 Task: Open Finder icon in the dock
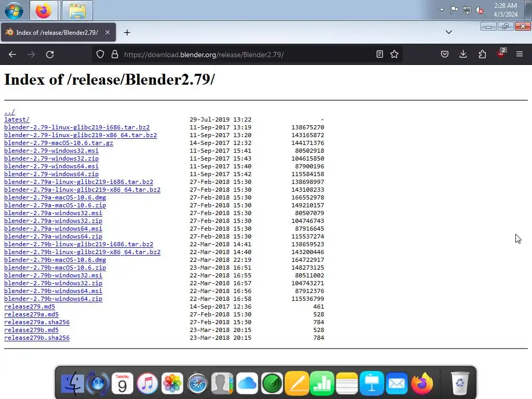[x=73, y=384]
